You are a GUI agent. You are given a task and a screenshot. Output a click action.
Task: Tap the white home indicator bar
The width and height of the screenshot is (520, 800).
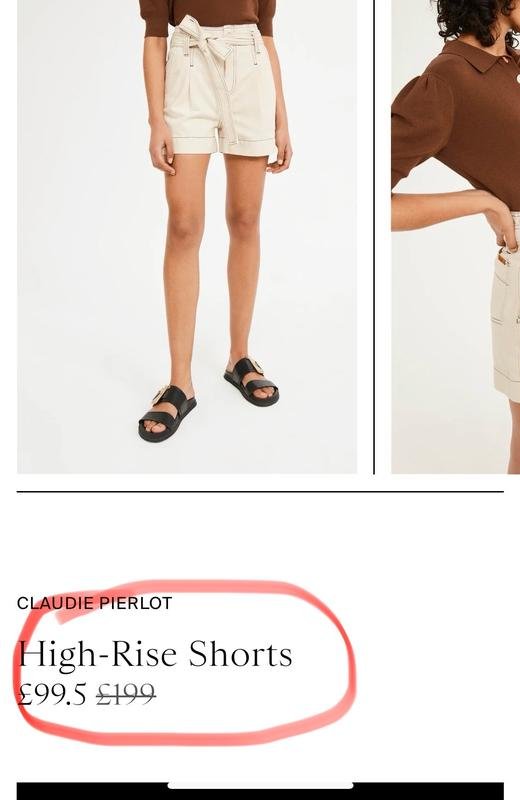[260, 785]
